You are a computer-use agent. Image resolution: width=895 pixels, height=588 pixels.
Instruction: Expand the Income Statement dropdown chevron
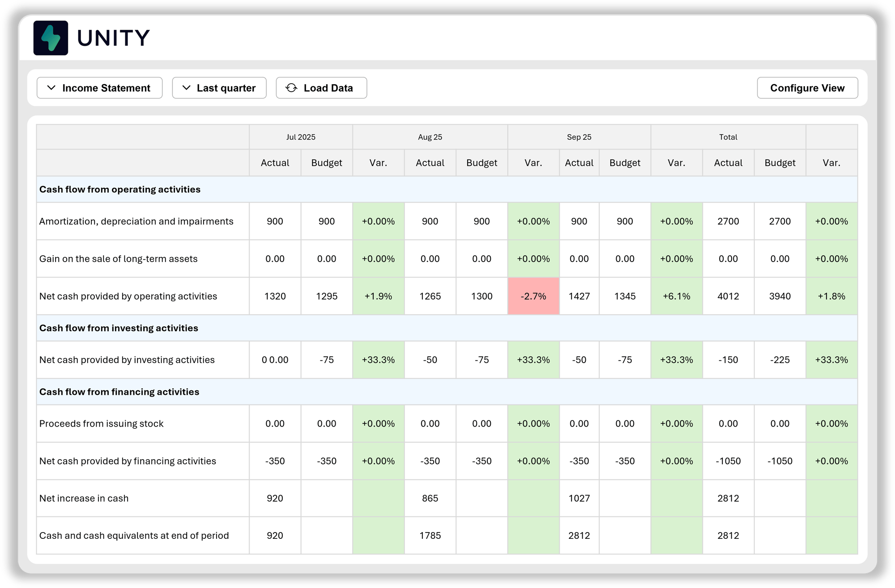tap(51, 88)
